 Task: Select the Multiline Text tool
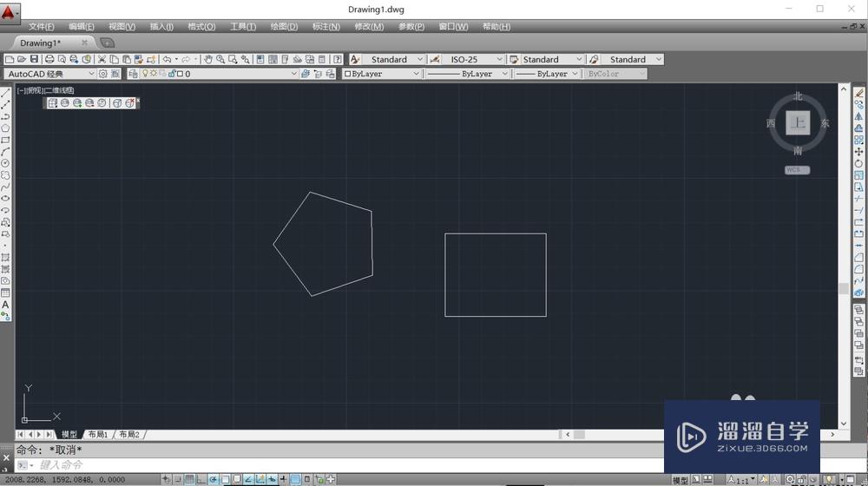tap(5, 305)
